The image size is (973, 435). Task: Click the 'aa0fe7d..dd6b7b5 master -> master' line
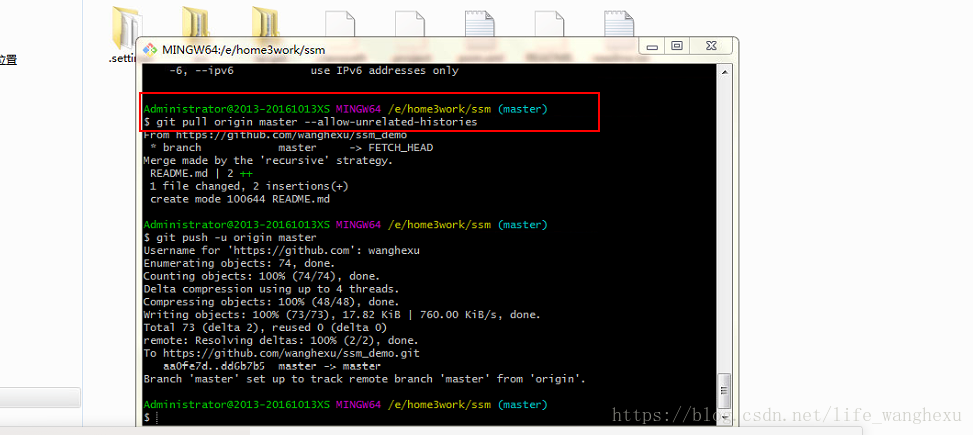click(272, 366)
